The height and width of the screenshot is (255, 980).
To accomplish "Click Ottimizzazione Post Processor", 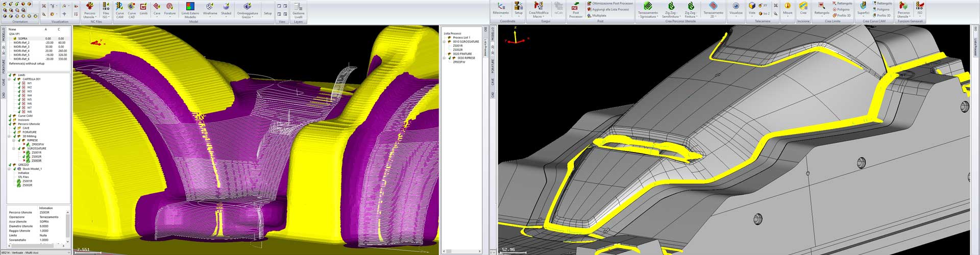I will click(x=609, y=4).
